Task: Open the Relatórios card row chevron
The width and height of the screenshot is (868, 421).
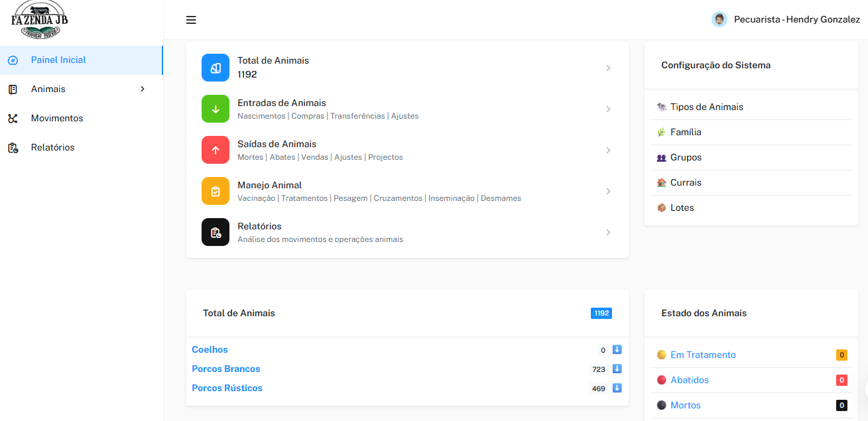Action: click(608, 232)
